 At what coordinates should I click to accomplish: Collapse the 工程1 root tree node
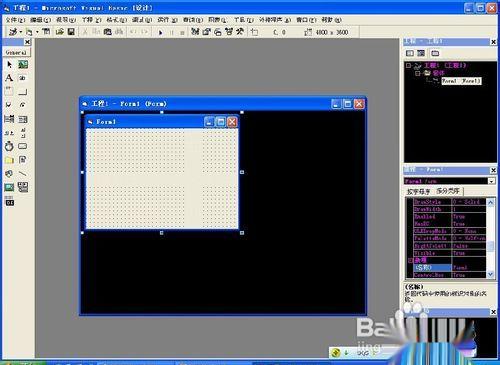click(x=408, y=65)
